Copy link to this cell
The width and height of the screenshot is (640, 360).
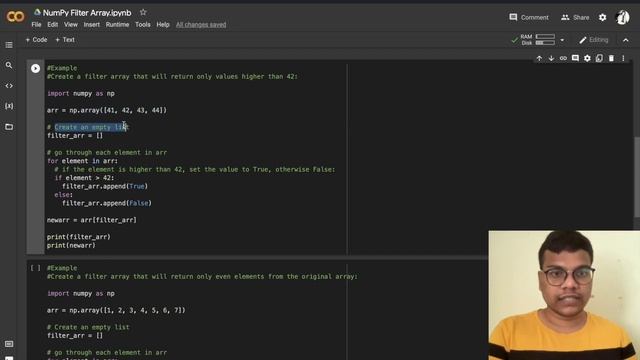[x=563, y=58]
